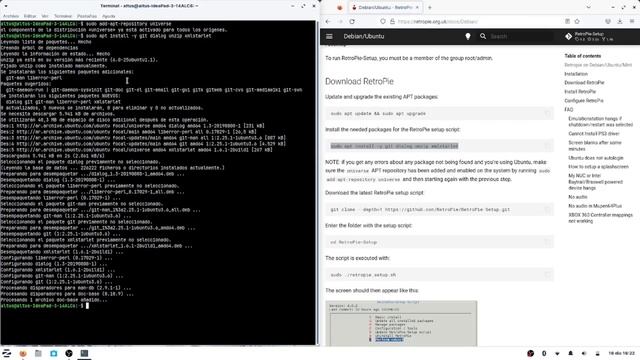This screenshot has height=360, width=640.
Task: Click the OBS tray icon
Action: point(530,353)
